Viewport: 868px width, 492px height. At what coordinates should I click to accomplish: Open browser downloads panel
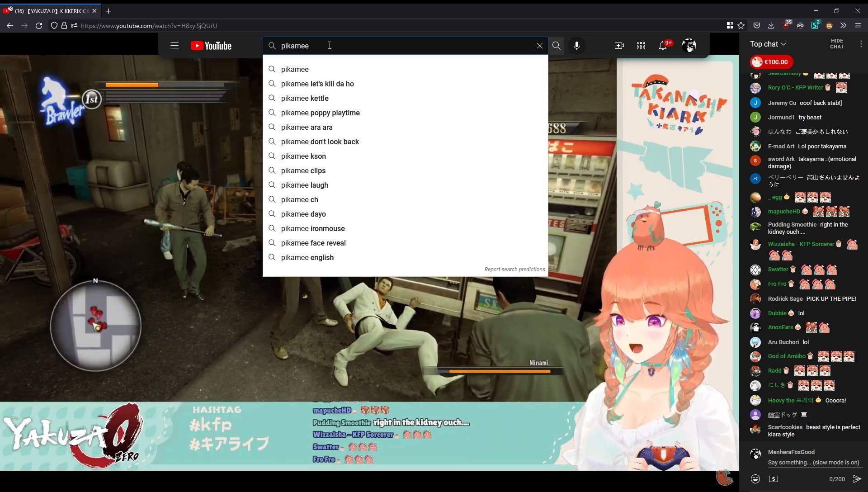point(771,26)
